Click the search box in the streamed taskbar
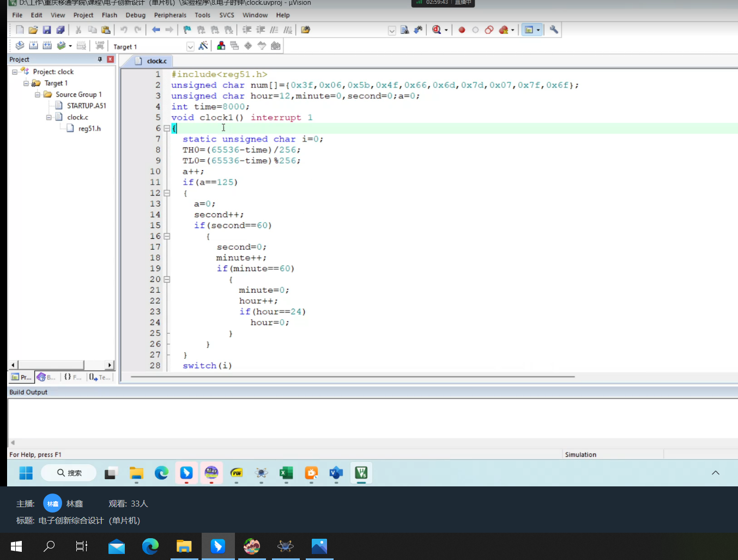This screenshot has width=738, height=560. [x=69, y=473]
